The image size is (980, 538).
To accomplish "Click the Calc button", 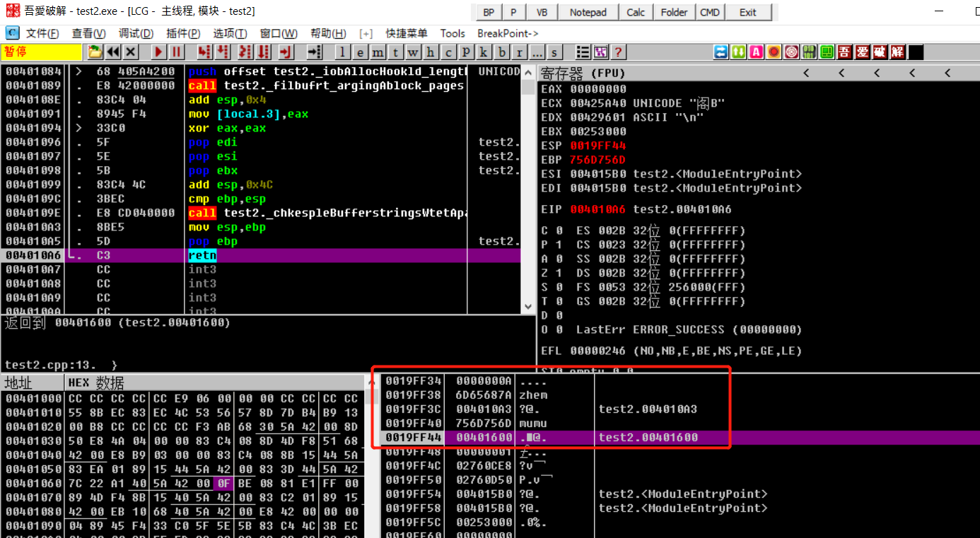I will click(x=636, y=12).
